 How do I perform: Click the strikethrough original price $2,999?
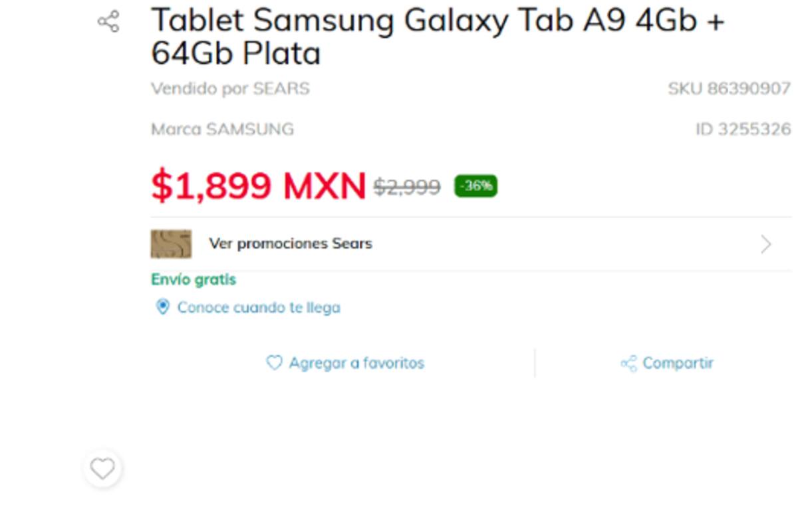406,187
